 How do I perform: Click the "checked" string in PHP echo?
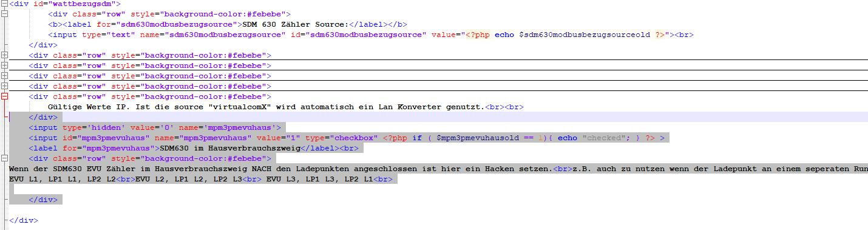pyautogui.click(x=604, y=138)
